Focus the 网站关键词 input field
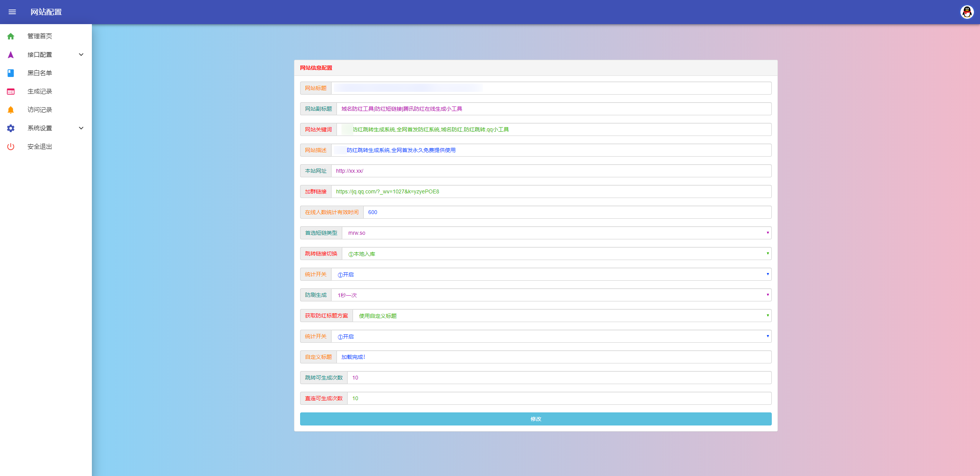The height and width of the screenshot is (476, 980). coord(554,129)
